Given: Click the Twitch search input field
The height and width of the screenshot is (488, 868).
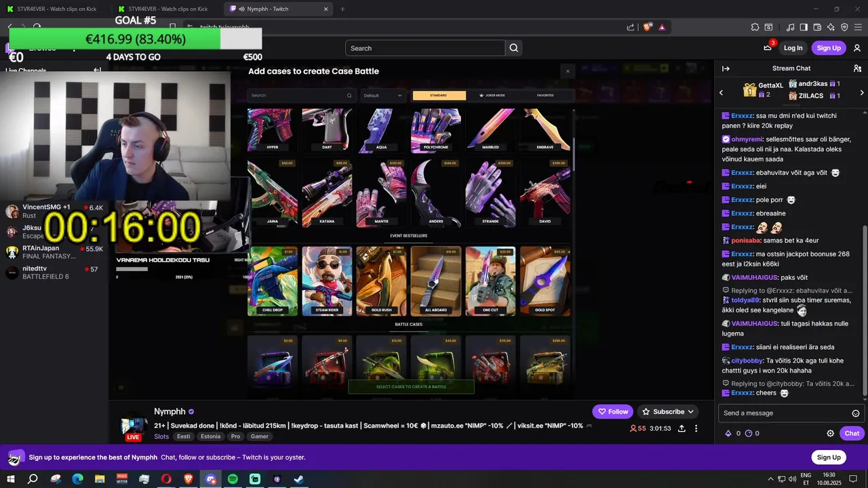Looking at the screenshot, I should [425, 48].
